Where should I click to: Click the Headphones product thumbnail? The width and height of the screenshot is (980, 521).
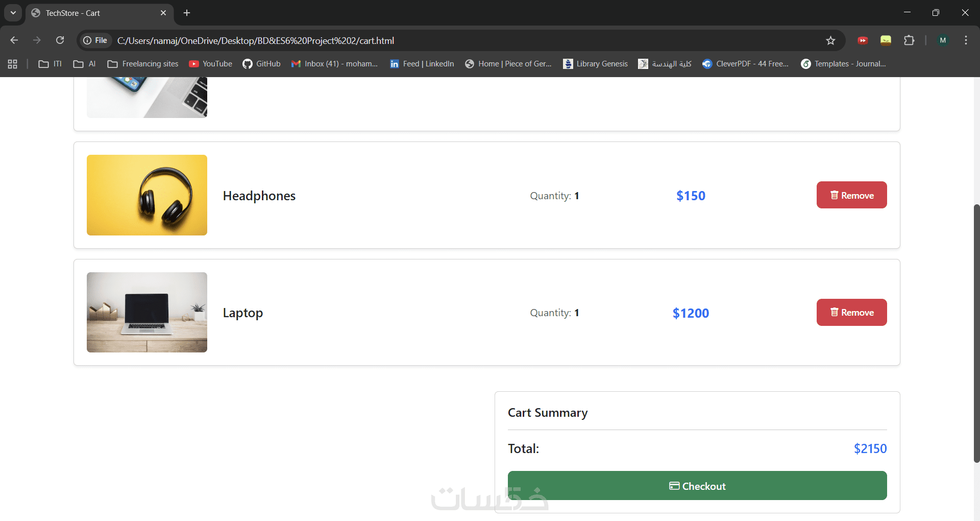[x=147, y=195]
